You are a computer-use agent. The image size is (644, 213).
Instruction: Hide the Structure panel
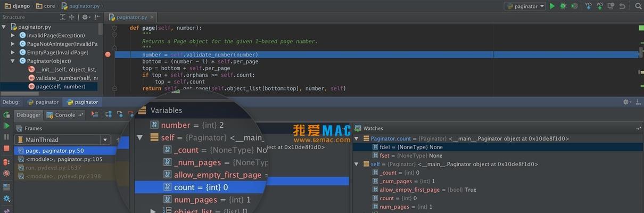pos(96,17)
